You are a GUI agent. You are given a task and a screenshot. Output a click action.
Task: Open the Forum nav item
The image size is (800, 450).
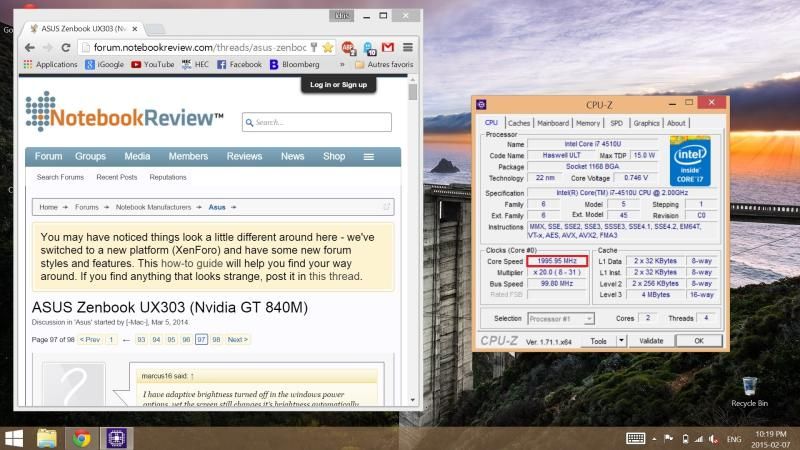click(x=48, y=157)
